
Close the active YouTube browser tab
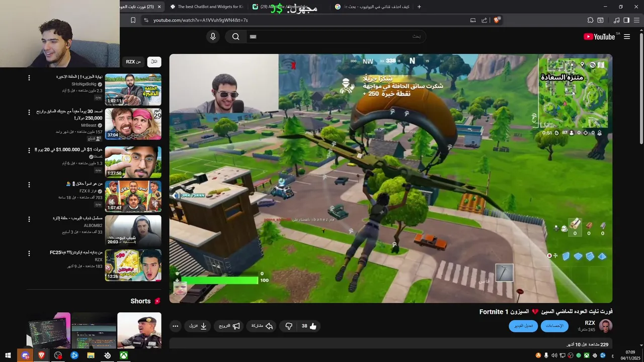[x=159, y=7]
